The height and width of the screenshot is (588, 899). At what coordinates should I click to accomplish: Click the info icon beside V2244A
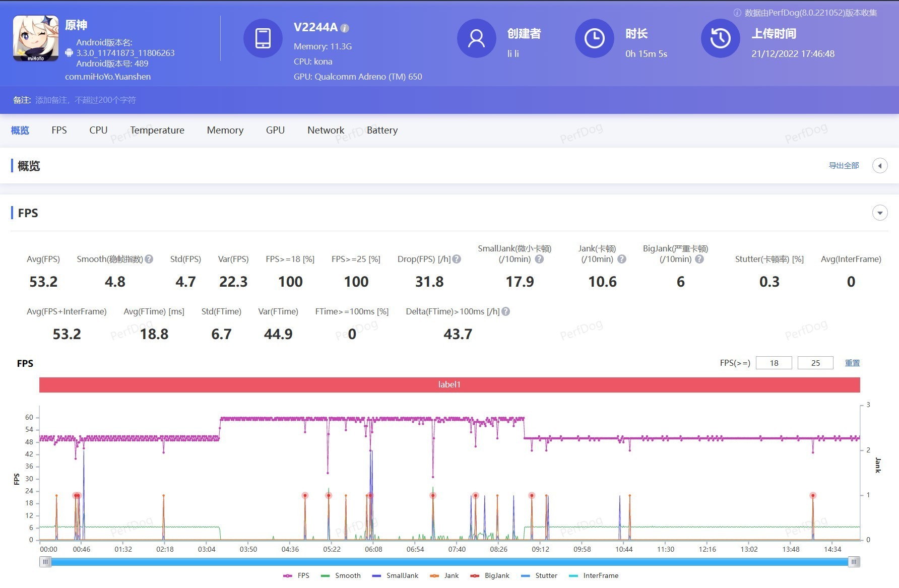coord(345,28)
